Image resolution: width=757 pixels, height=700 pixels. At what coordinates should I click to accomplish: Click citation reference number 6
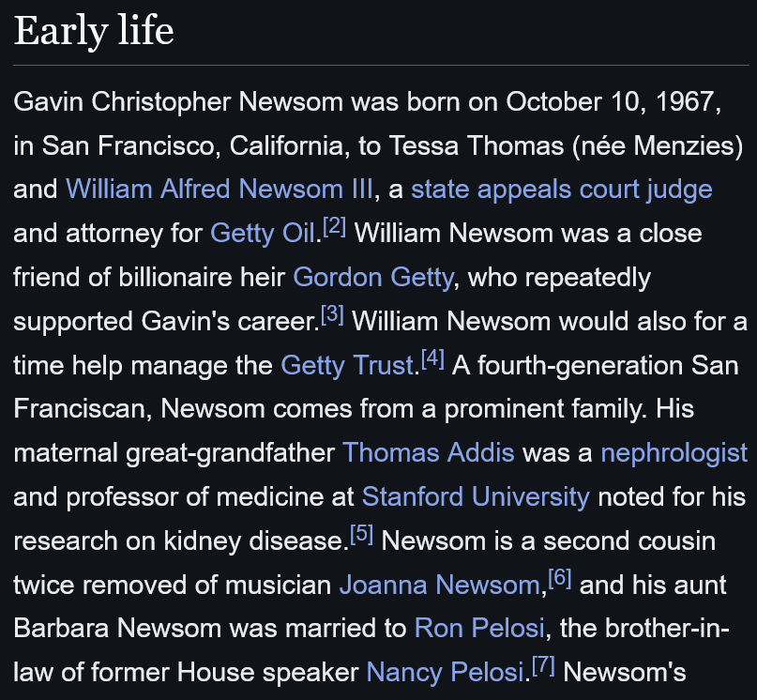(x=559, y=580)
